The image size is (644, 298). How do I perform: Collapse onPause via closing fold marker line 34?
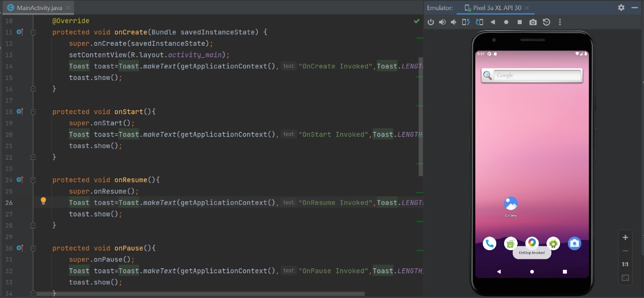(33, 292)
